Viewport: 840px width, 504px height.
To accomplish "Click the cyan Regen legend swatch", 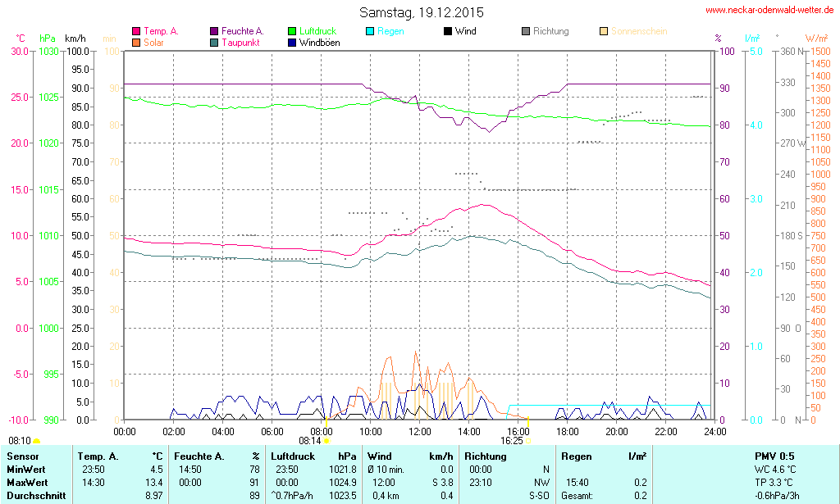I will coord(370,31).
